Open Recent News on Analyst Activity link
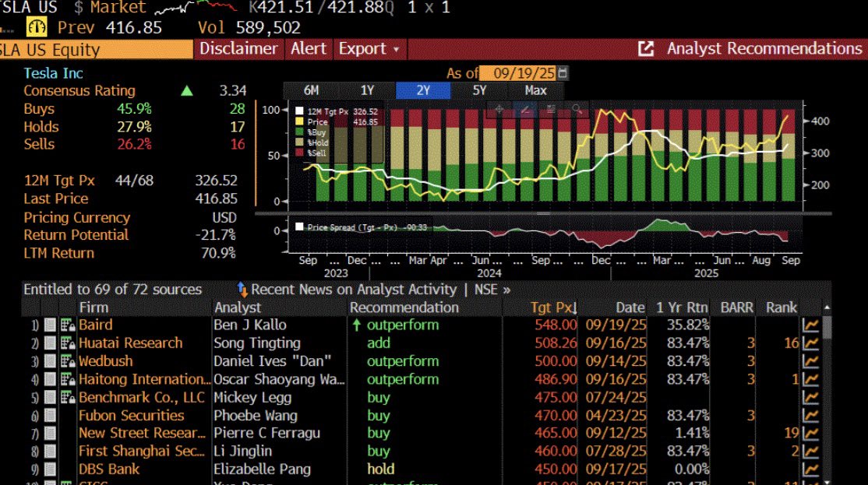The height and width of the screenshot is (485, 868). point(355,290)
